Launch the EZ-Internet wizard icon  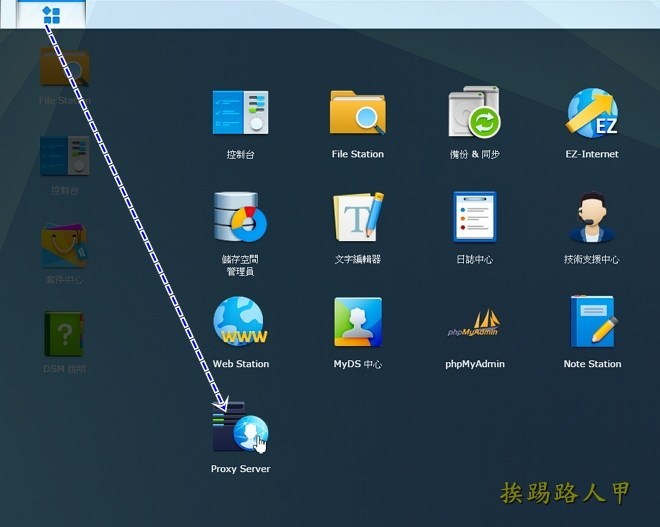pyautogui.click(x=592, y=112)
